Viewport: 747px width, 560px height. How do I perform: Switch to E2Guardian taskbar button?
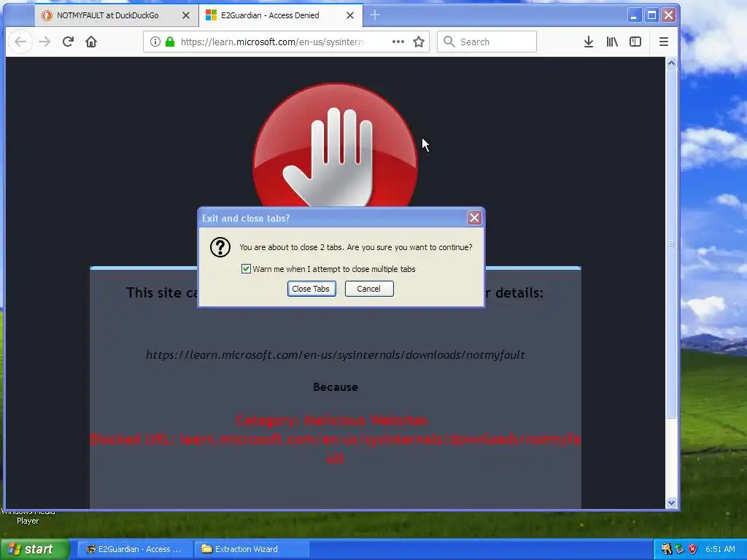pos(134,549)
